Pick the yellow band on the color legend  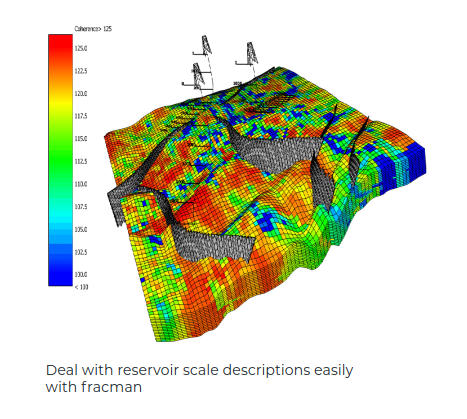(60, 103)
